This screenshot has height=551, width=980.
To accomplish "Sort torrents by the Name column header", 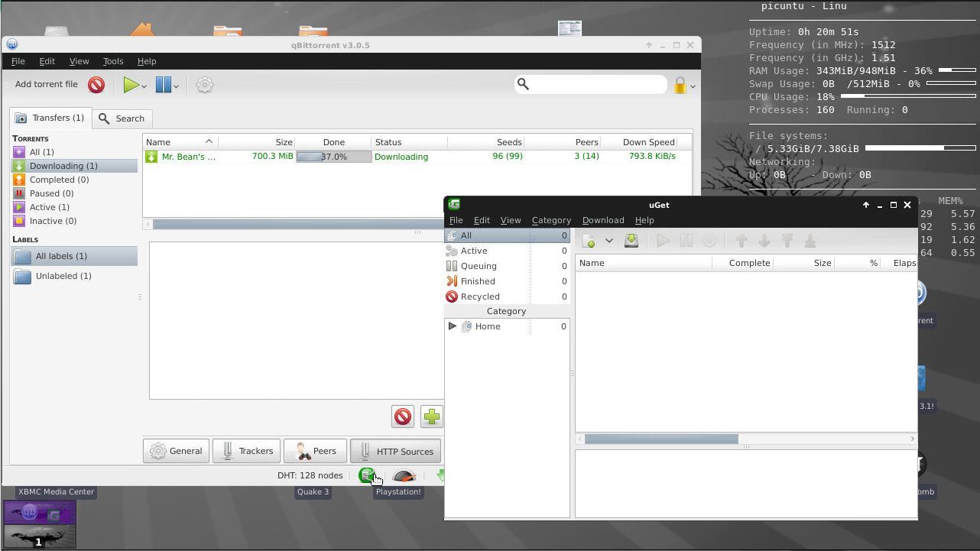I will pyautogui.click(x=180, y=142).
